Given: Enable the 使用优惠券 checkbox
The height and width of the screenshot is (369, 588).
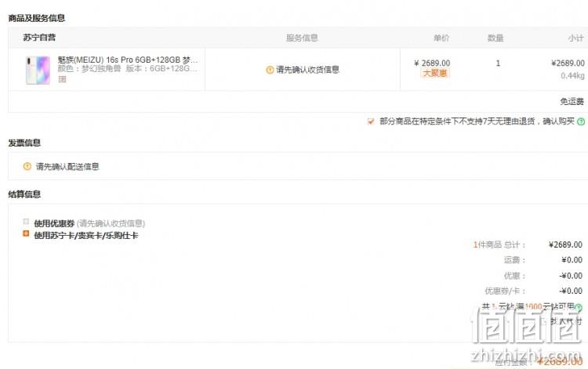Looking at the screenshot, I should (x=26, y=222).
